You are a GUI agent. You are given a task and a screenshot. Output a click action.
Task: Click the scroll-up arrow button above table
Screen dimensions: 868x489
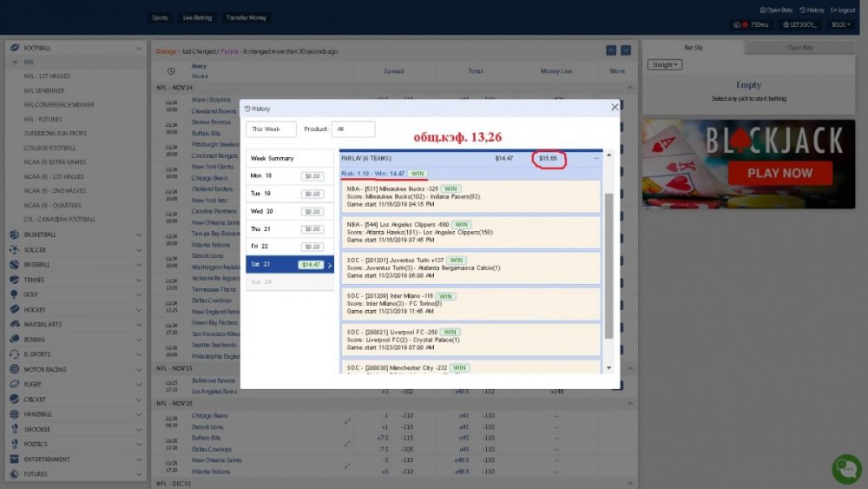(612, 51)
